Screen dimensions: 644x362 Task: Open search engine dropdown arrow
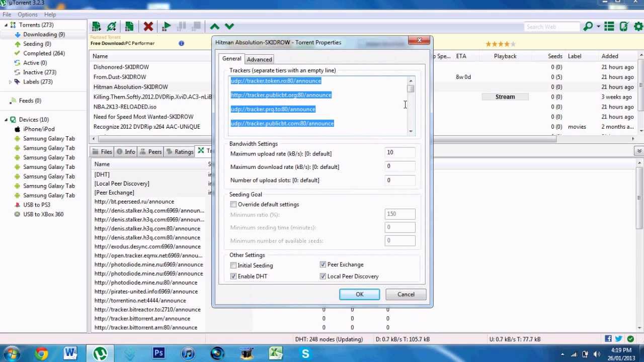(x=598, y=27)
